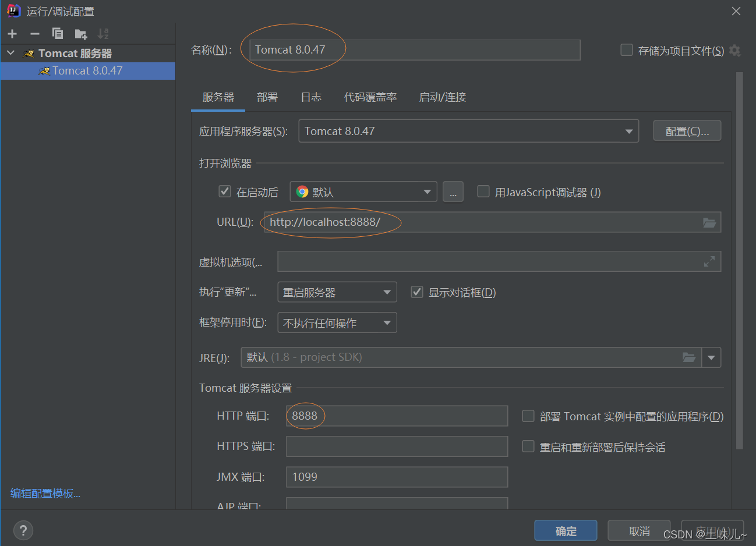The image size is (756, 546).
Task: Open the help question mark button
Action: 23,530
